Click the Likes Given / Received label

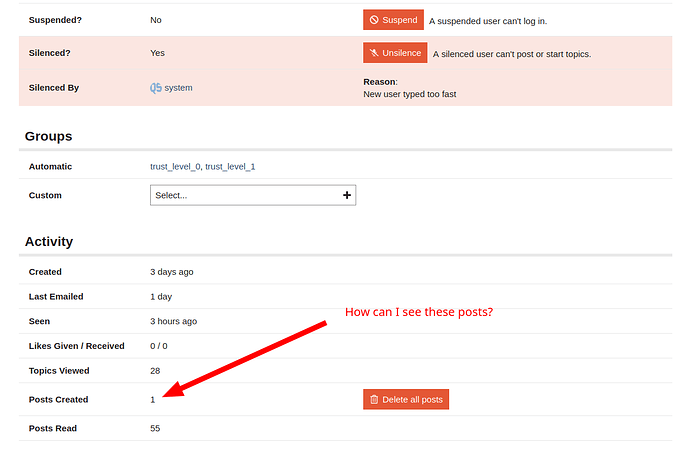(77, 346)
